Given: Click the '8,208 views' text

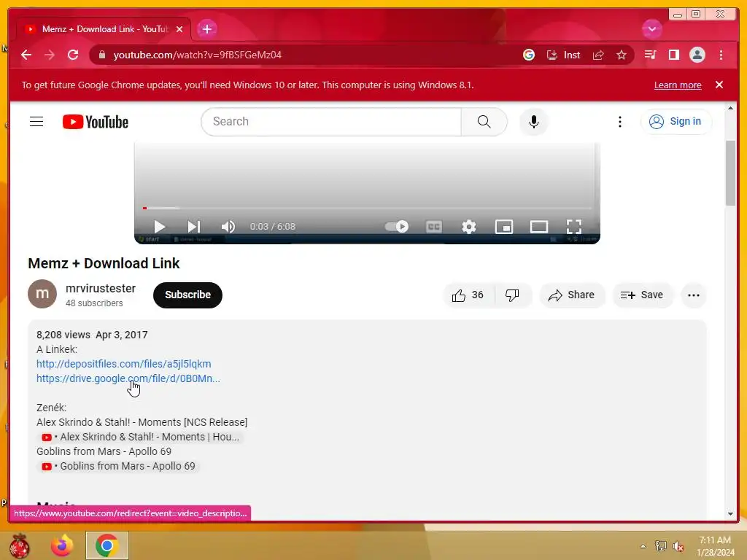Looking at the screenshot, I should [x=63, y=335].
